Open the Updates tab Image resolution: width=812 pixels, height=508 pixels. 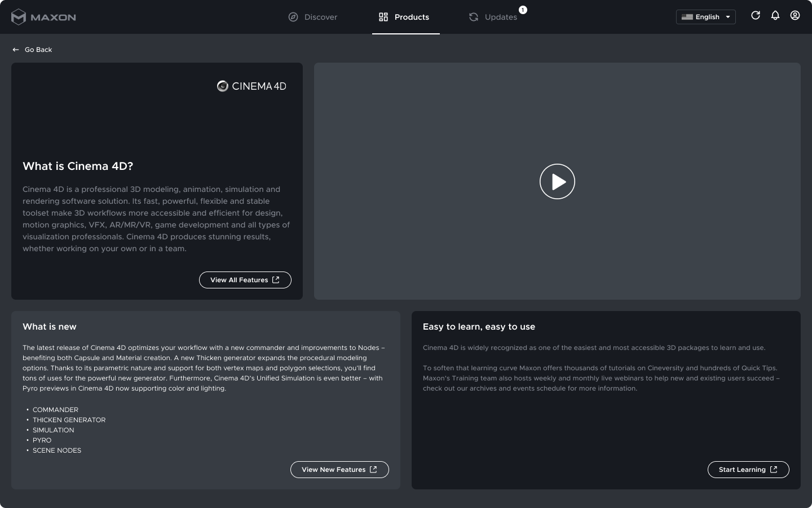pos(493,17)
